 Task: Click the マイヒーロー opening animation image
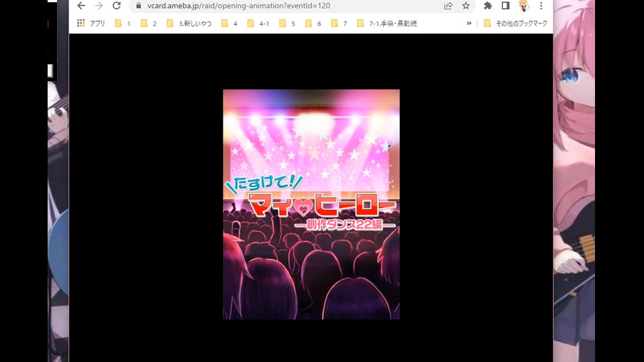pyautogui.click(x=311, y=204)
